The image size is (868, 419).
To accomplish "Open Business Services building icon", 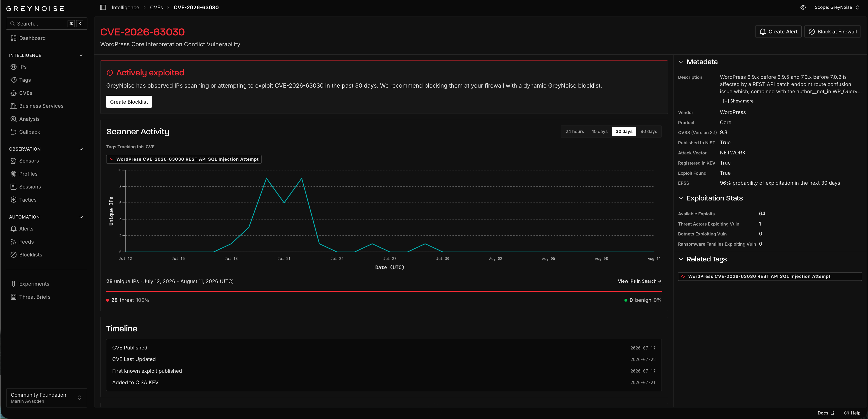I will click(x=14, y=106).
